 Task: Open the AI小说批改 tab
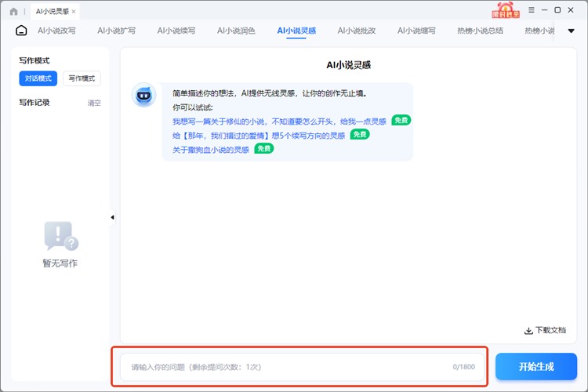point(356,31)
